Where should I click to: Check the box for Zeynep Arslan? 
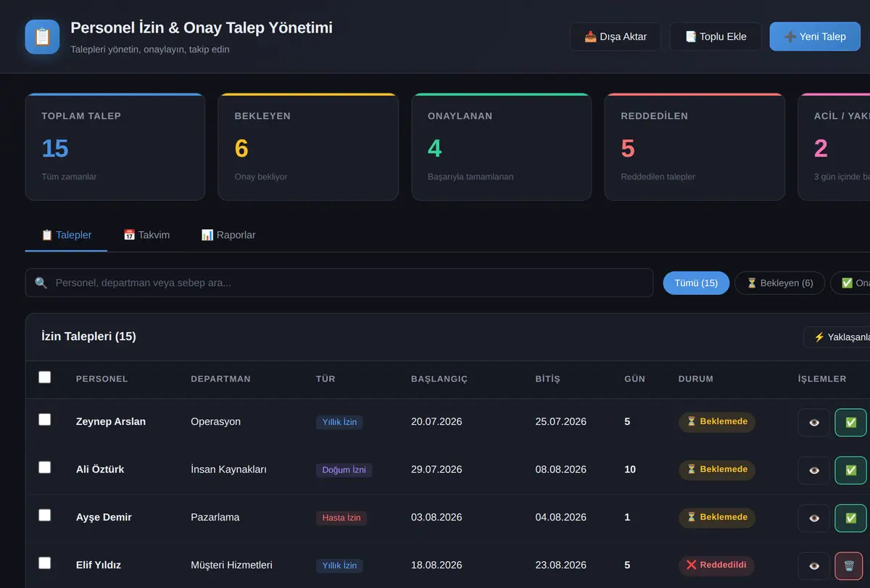pyautogui.click(x=45, y=419)
